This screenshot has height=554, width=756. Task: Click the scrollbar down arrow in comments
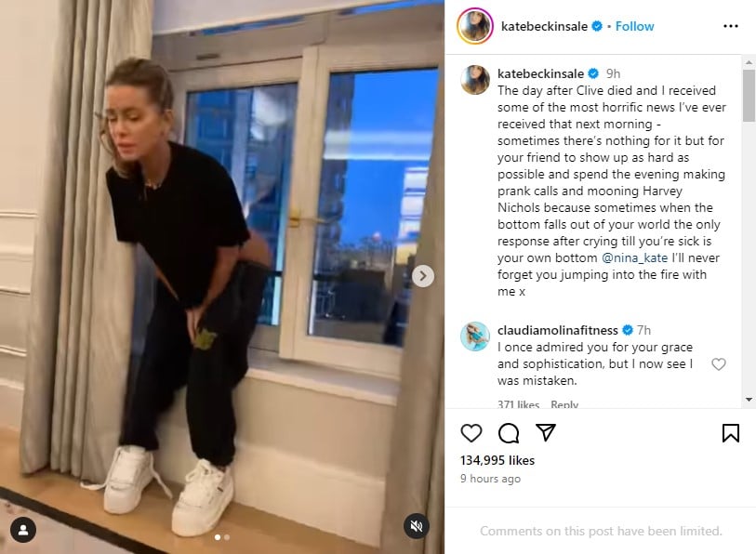tap(749, 399)
